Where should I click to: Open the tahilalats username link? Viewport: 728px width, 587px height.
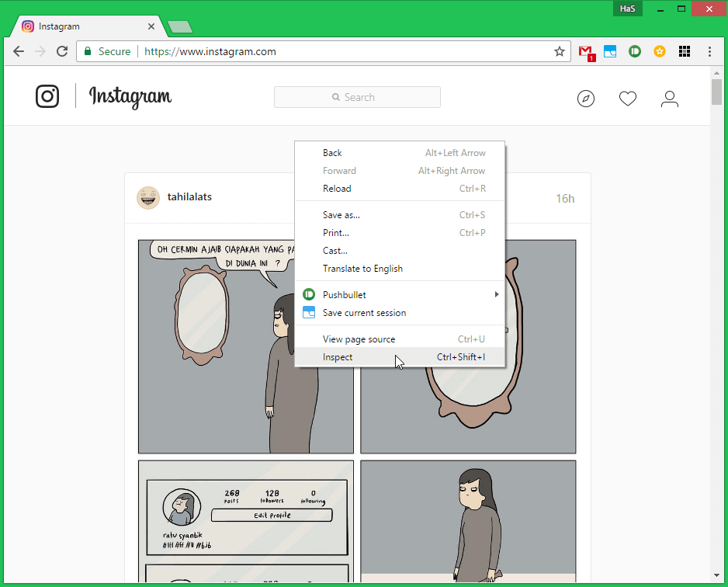pyautogui.click(x=189, y=197)
